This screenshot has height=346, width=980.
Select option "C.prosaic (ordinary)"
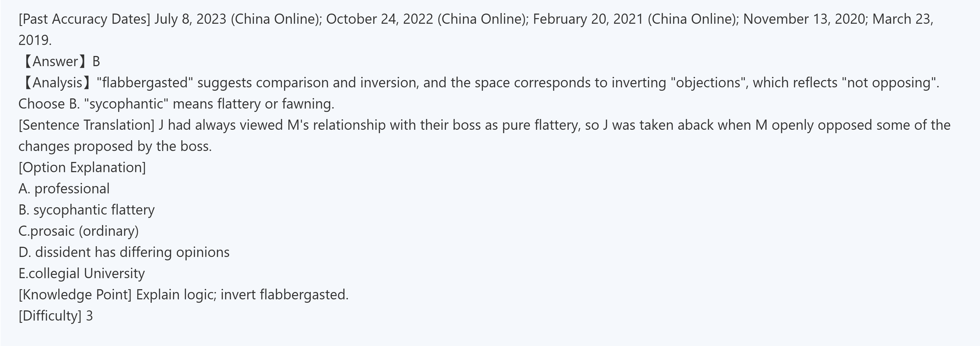(x=78, y=231)
